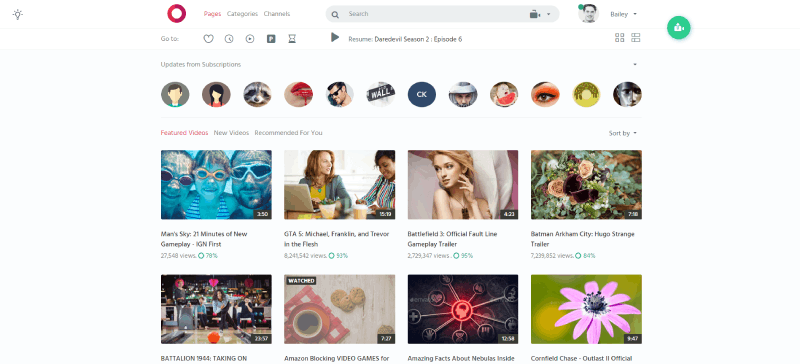
Task: Click the green upload video button
Action: (679, 28)
